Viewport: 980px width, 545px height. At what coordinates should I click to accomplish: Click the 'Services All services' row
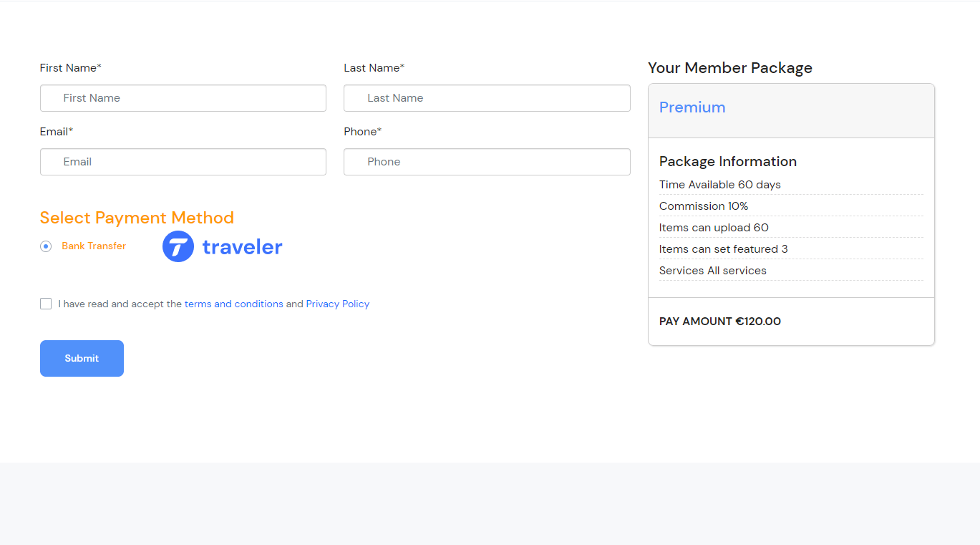point(712,271)
